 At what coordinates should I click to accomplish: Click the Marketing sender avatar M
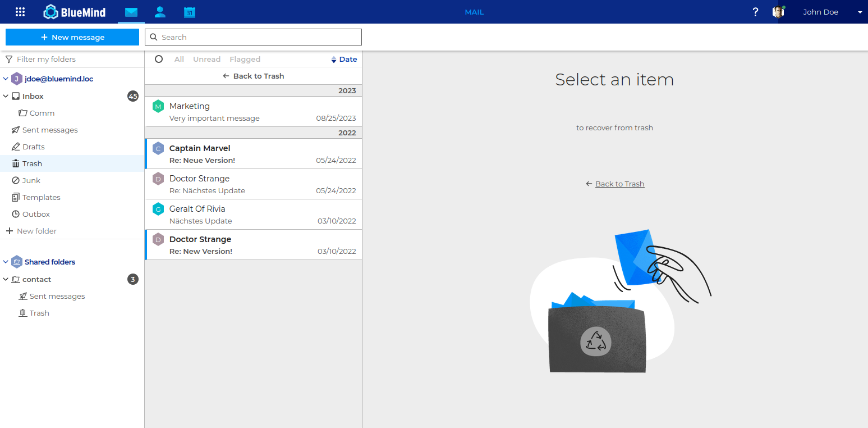pos(158,106)
